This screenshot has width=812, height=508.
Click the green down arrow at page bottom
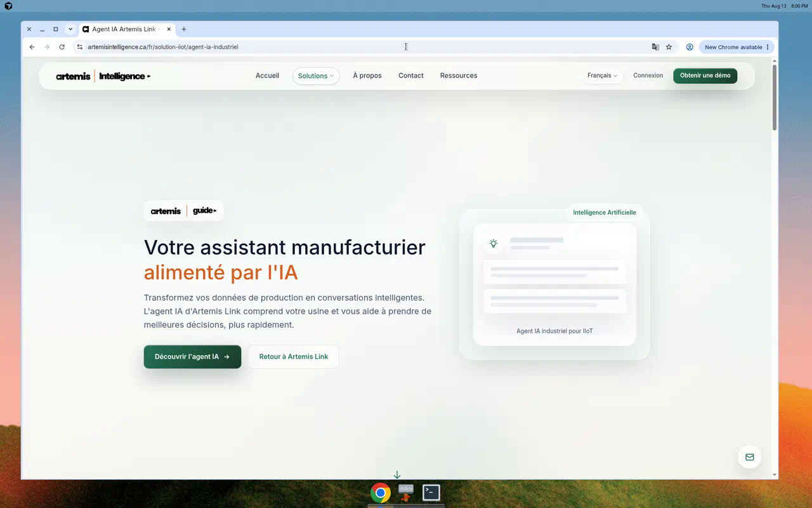pyautogui.click(x=397, y=475)
